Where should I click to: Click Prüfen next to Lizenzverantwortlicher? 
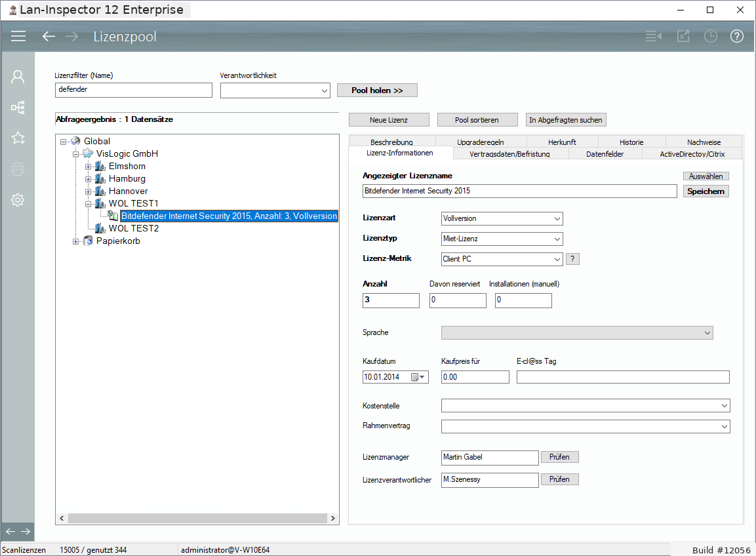pyautogui.click(x=559, y=479)
